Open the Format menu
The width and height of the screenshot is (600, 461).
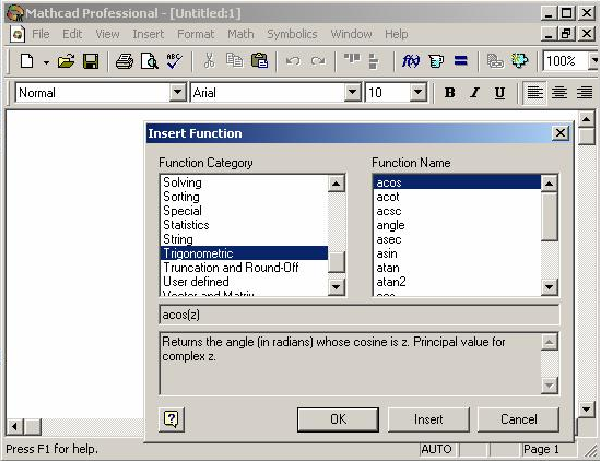click(x=196, y=34)
